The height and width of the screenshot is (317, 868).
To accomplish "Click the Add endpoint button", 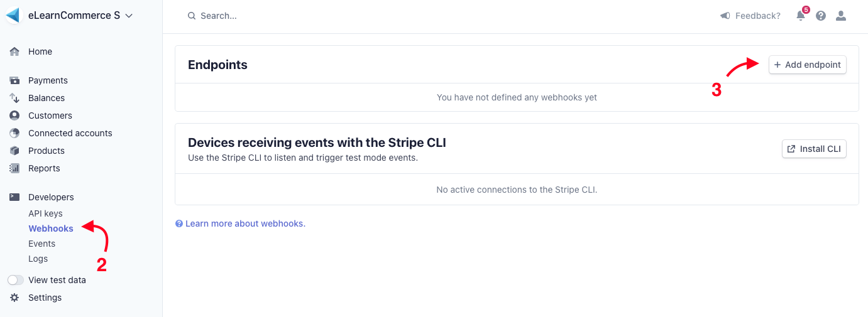I will click(x=808, y=65).
